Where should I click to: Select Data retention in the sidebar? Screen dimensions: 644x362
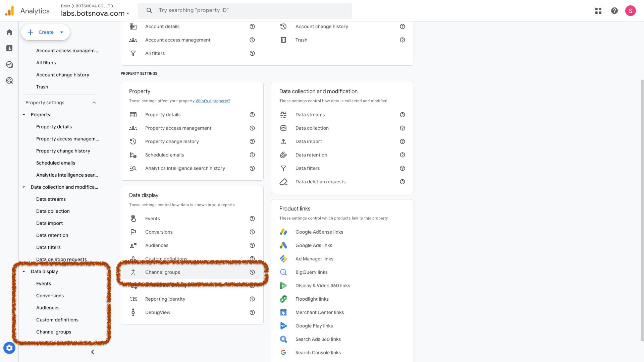(52, 235)
